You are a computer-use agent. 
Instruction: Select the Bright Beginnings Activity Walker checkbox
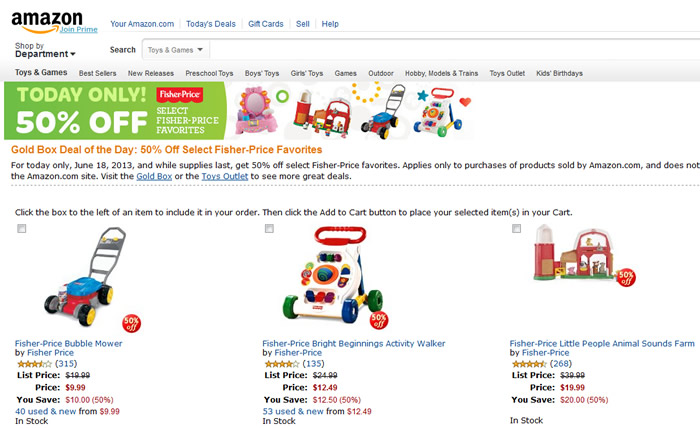click(269, 229)
